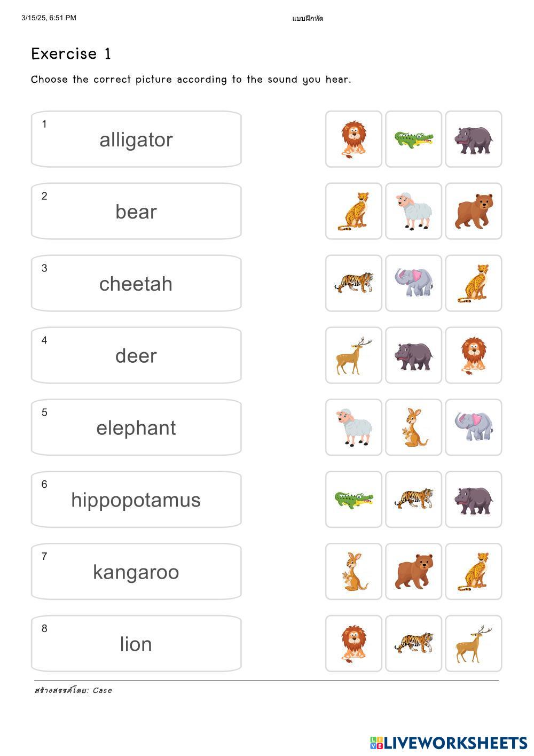Select the hippo picture in row 6

point(474,500)
